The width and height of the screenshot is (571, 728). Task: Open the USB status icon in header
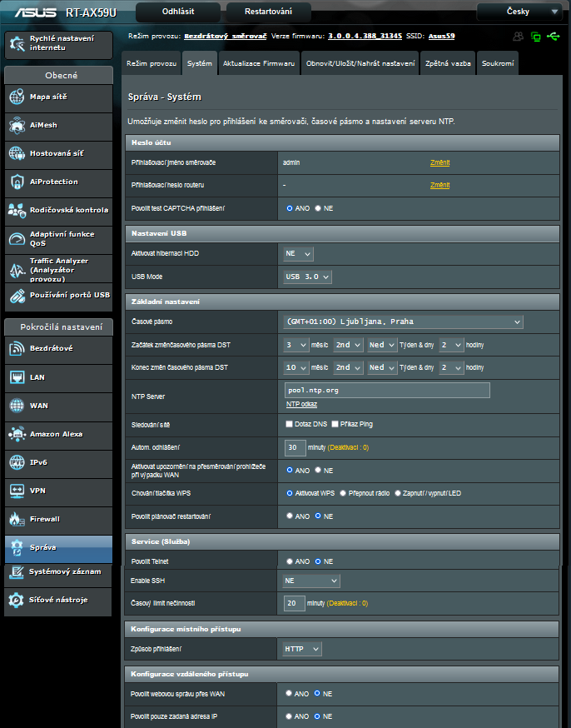pos(554,37)
